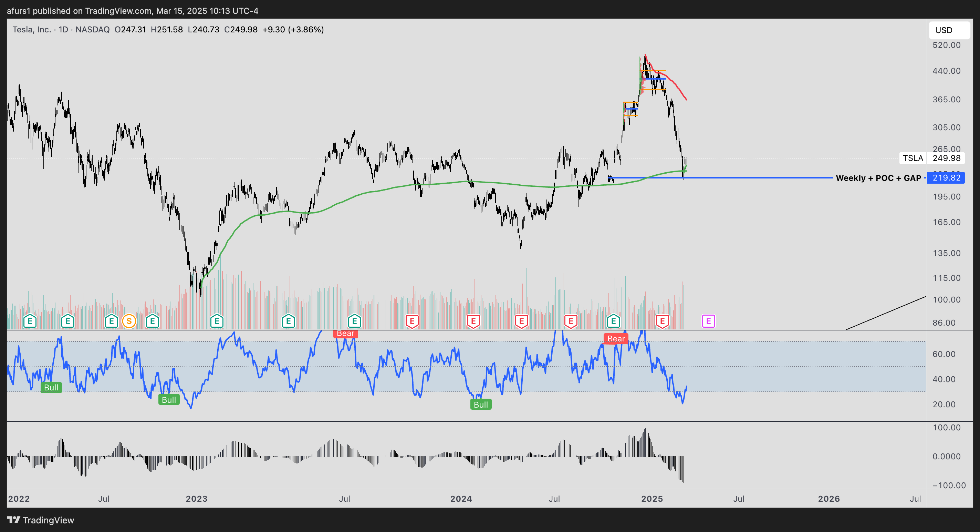Click the TradingView logo at bottom left
Screen dimensions: 980x532
41,520
